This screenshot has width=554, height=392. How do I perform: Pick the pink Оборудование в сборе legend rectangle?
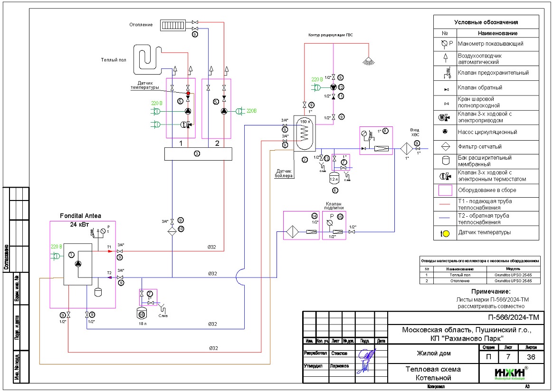(445, 190)
